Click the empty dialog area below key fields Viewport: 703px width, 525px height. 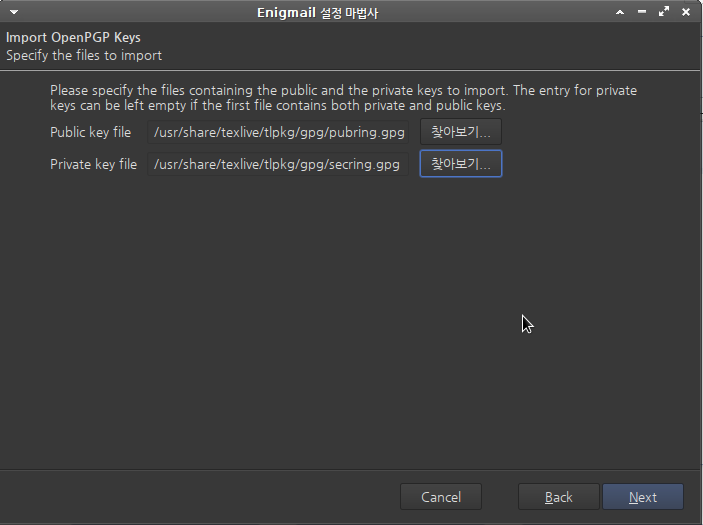click(350, 323)
